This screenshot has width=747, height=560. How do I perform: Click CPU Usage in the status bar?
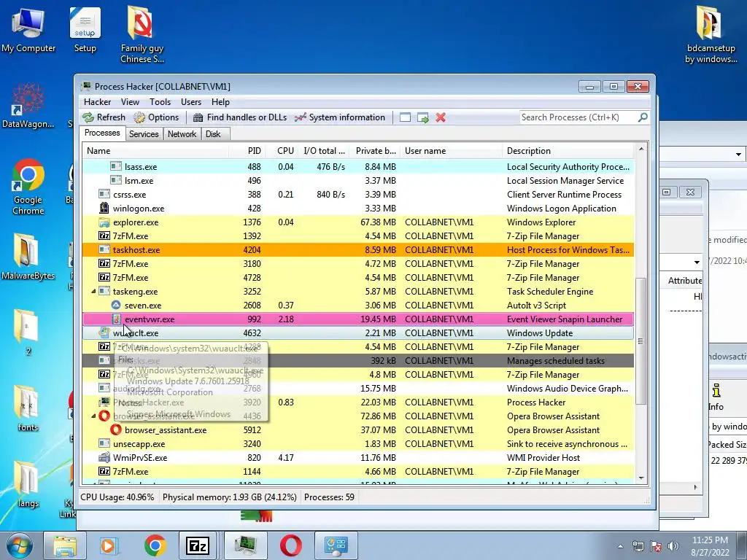click(x=117, y=497)
